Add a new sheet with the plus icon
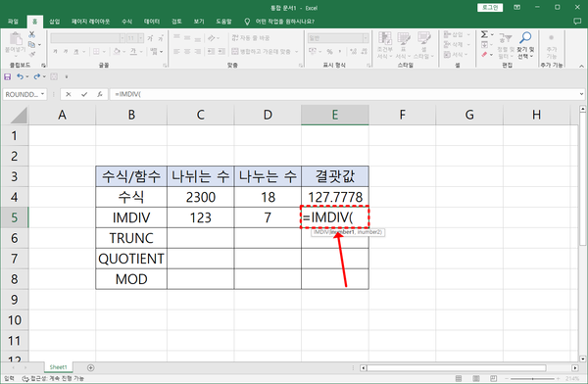The image size is (588, 384). click(91, 368)
